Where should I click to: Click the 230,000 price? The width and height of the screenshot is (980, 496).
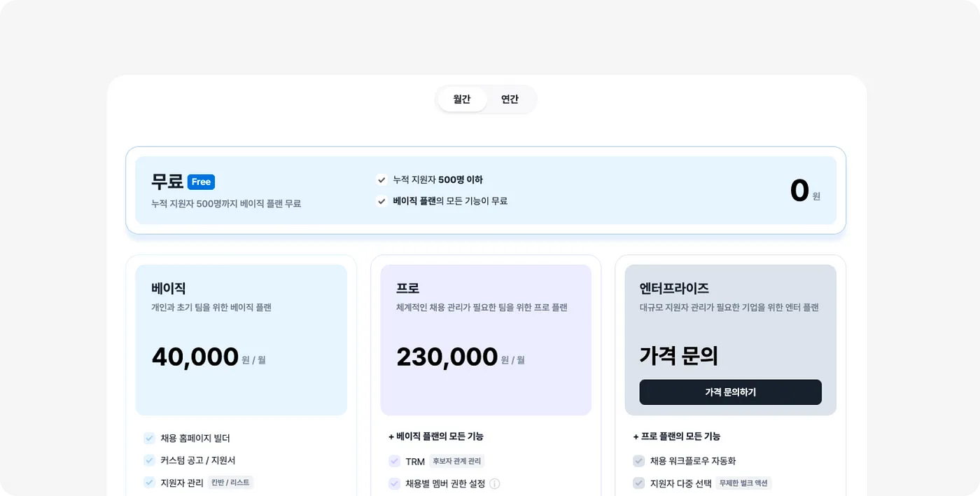(447, 357)
